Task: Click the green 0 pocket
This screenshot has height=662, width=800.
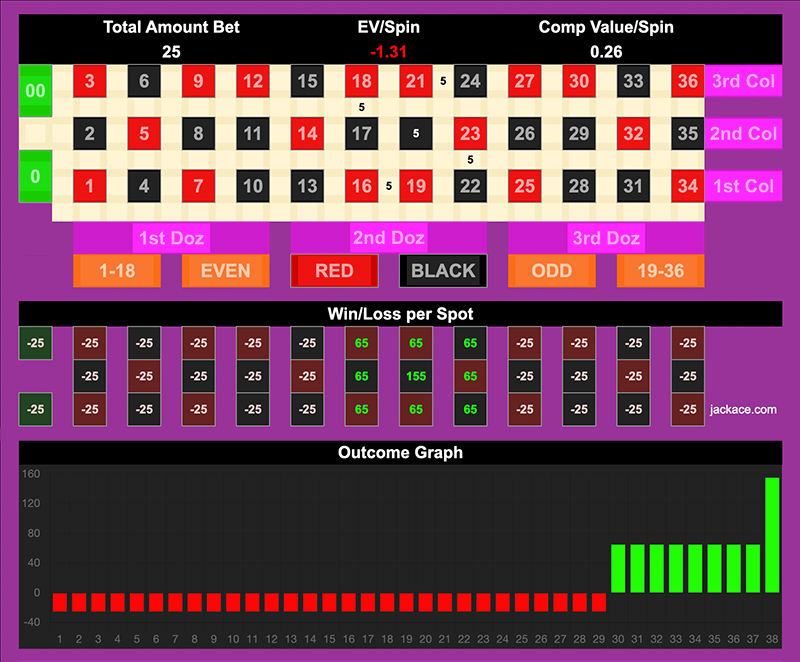Action: click(36, 177)
